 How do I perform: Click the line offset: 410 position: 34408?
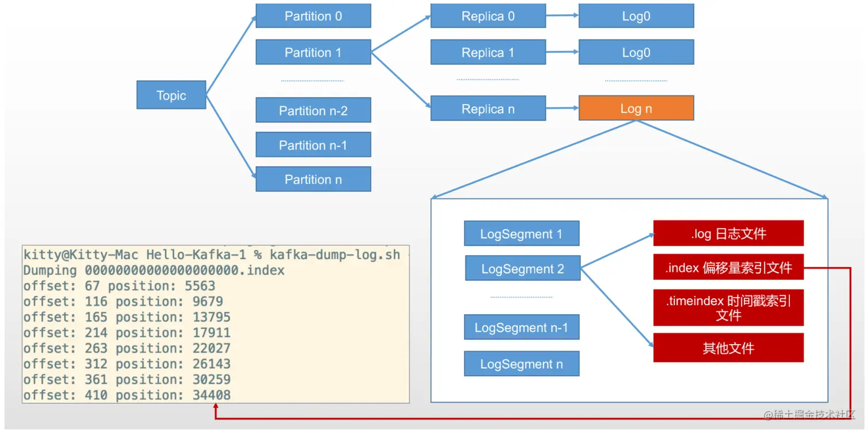point(127,395)
